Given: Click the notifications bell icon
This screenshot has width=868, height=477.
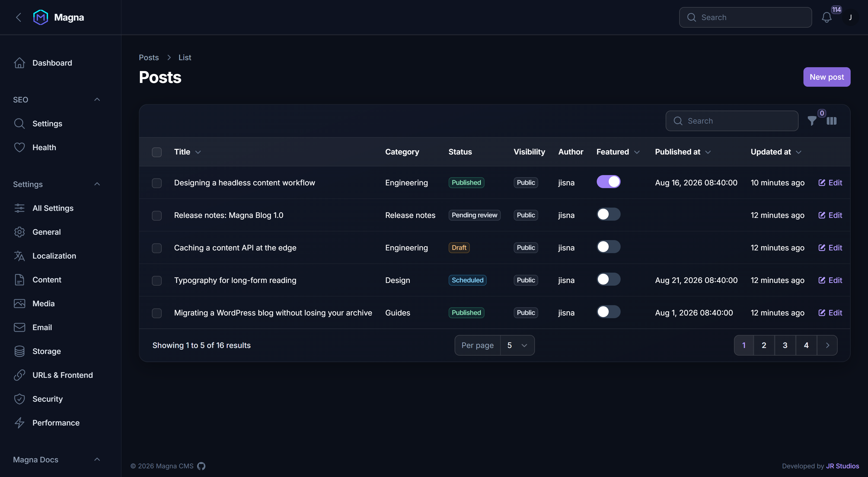Looking at the screenshot, I should pyautogui.click(x=826, y=18).
